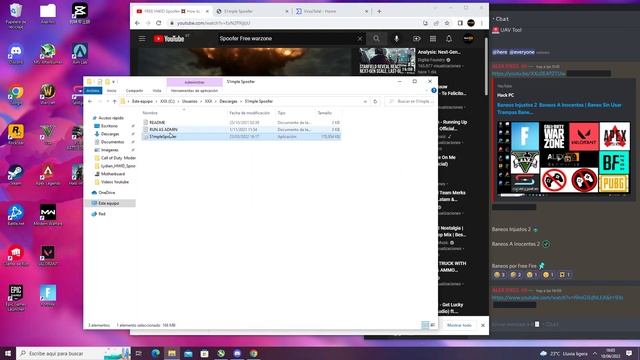Open YouTube notifications bell
Screen dimensions: 640x360
(x=449, y=39)
